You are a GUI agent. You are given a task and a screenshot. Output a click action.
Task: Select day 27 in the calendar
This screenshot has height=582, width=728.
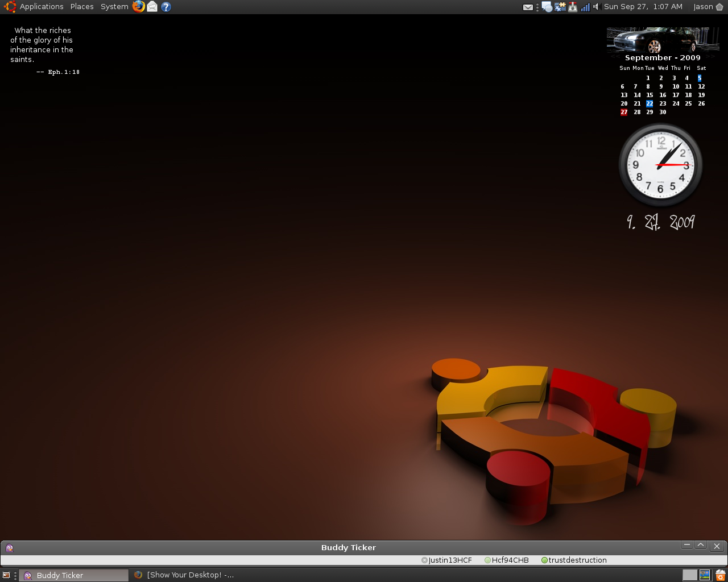624,112
